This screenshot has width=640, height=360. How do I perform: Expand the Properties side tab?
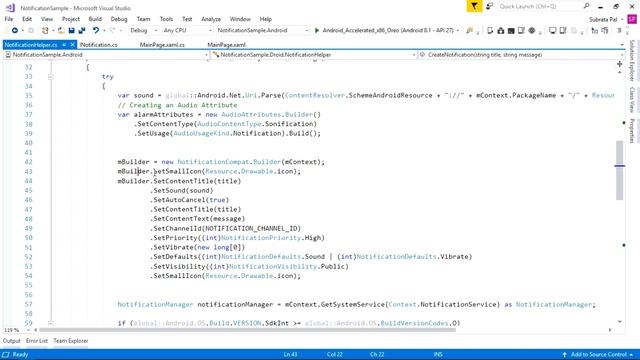pyautogui.click(x=632, y=131)
